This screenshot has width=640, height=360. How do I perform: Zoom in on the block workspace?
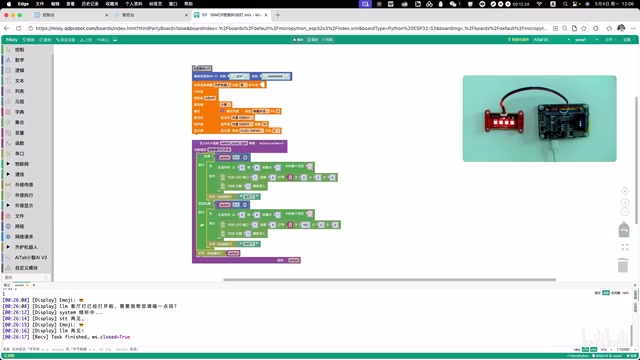click(x=625, y=202)
